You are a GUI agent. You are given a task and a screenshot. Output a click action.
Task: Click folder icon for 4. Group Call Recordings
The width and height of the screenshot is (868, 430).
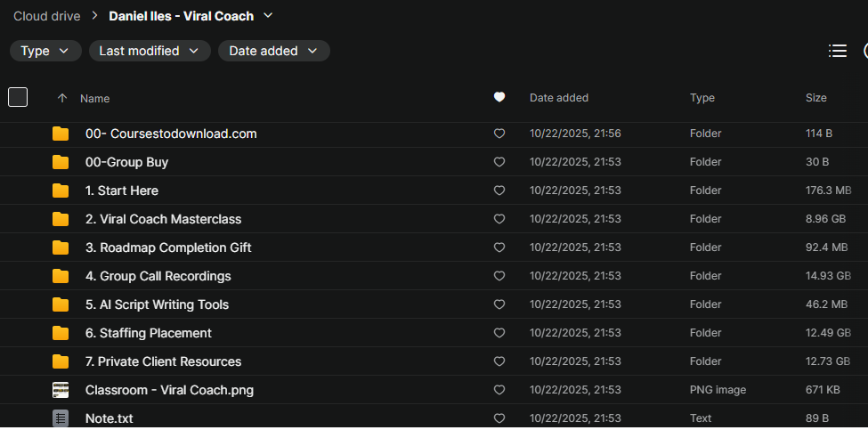[61, 276]
